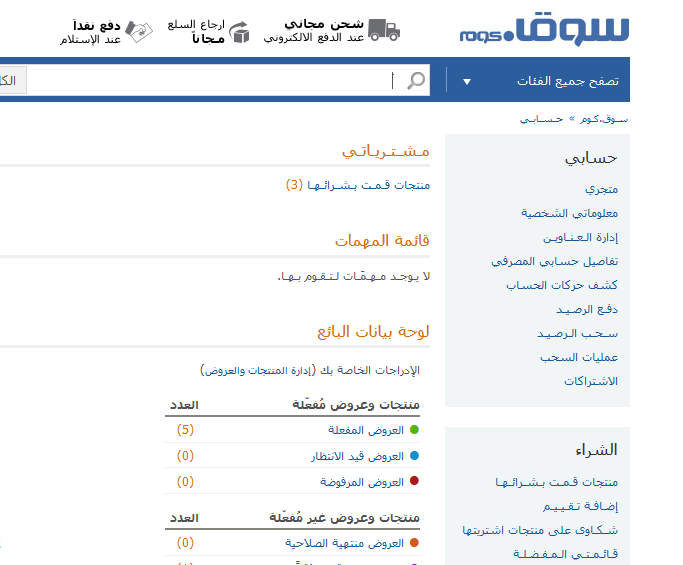683x565 pixels.
Task: Click the count (0) for العروض قيد الانتظار
Action: [x=185, y=456]
